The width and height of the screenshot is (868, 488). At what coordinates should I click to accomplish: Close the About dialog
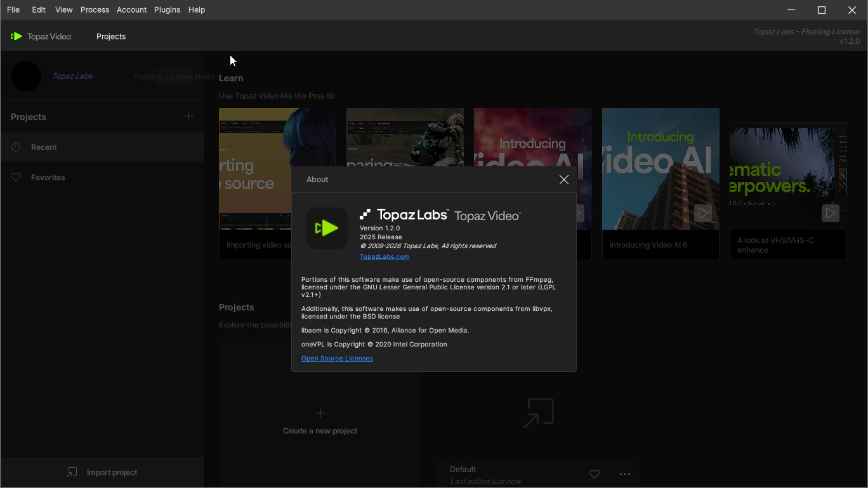coord(563,180)
